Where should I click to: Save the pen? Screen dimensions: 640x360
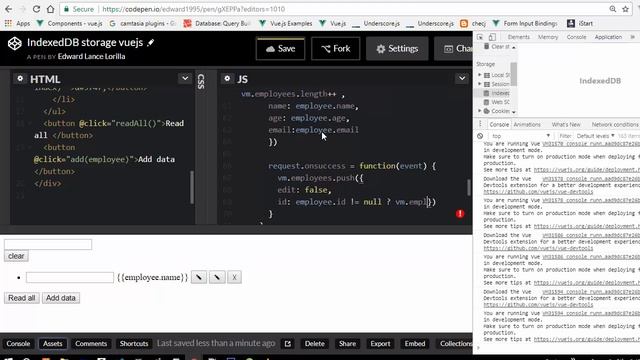coord(280,49)
